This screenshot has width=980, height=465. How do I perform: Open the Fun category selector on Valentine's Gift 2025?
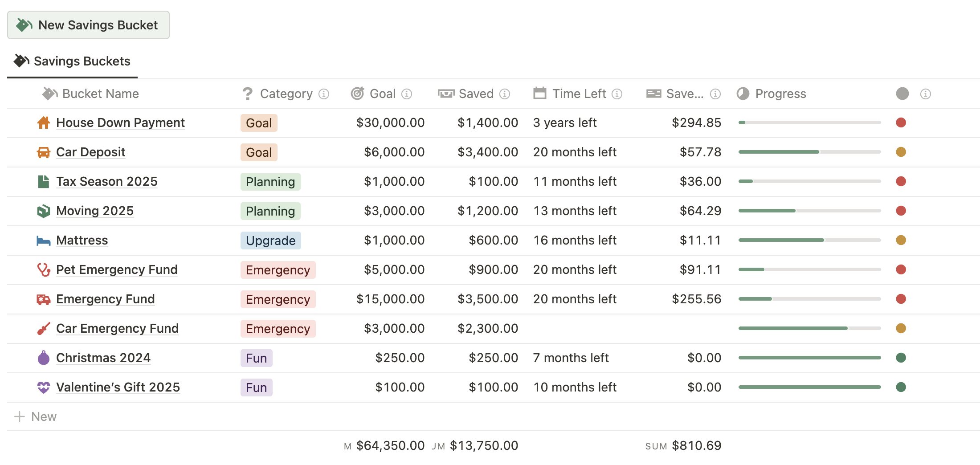click(x=256, y=387)
